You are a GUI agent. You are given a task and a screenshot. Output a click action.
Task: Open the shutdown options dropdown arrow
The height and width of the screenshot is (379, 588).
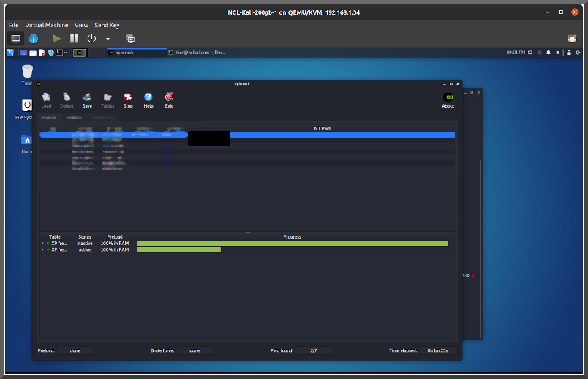click(x=108, y=38)
